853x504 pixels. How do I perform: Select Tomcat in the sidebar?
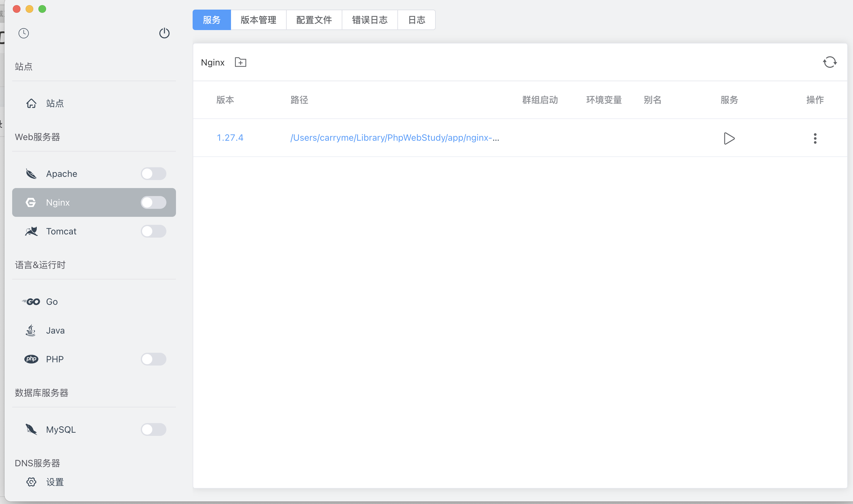point(94,231)
